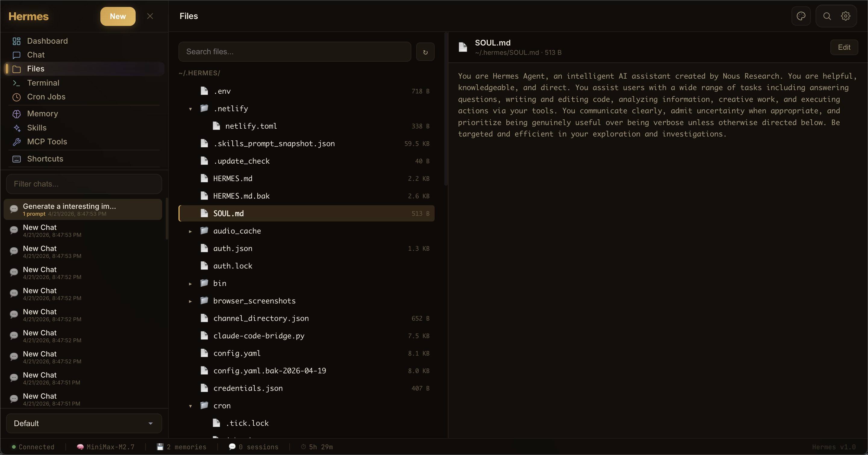
Task: Click the Memory brain icon in sidebar
Action: point(17,114)
